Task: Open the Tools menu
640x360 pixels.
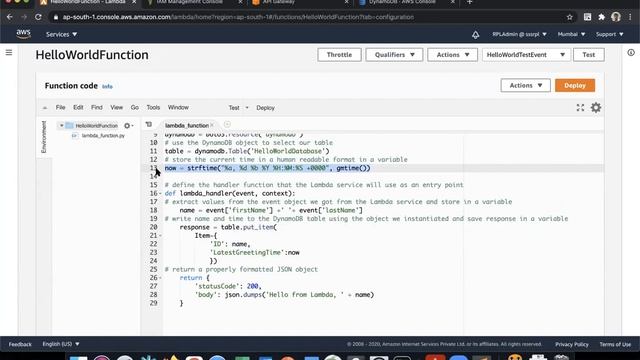Action: pos(153,107)
